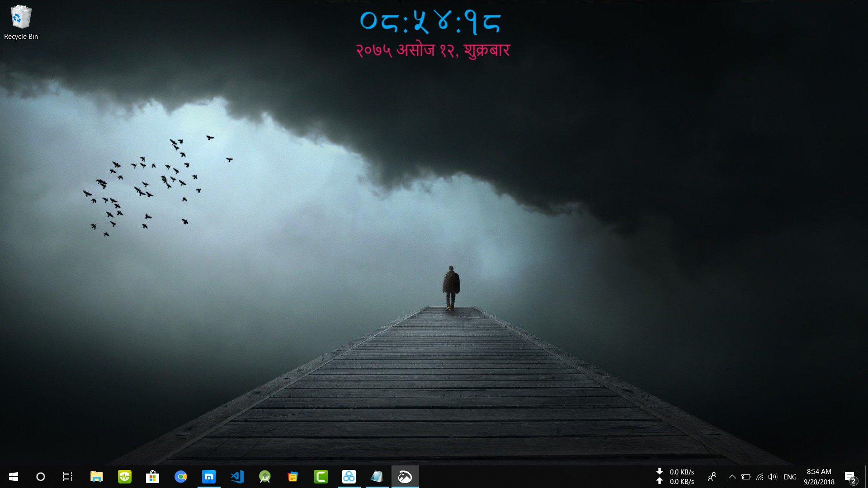Screen dimensions: 868x488
Task: Open Action Center with two notifications
Action: pos(851,477)
